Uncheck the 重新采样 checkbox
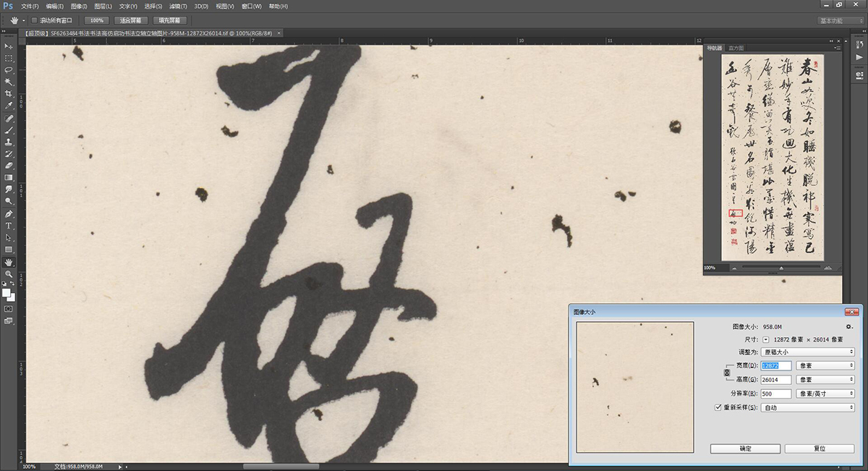Screen dimensions: 868x471 (718, 408)
